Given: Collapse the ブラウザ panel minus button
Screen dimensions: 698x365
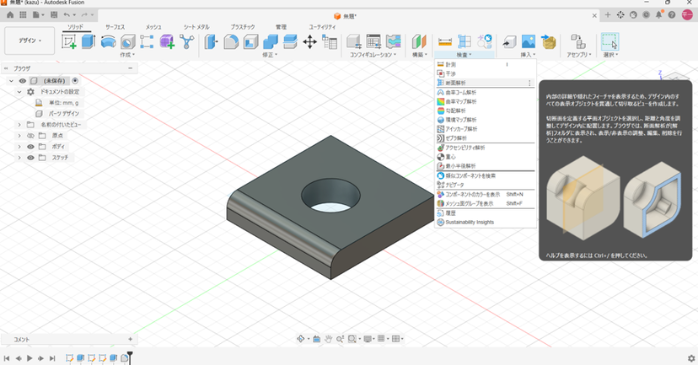Looking at the screenshot, I should click(130, 68).
